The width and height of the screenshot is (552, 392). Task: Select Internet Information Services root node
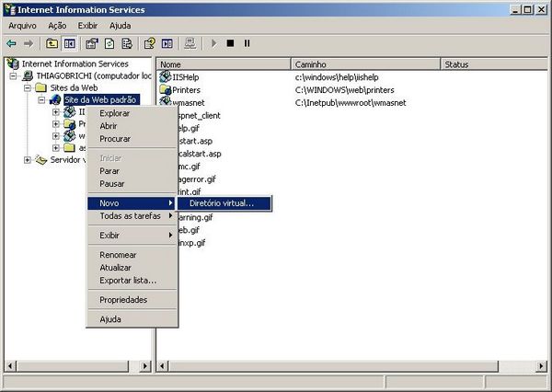[75, 63]
